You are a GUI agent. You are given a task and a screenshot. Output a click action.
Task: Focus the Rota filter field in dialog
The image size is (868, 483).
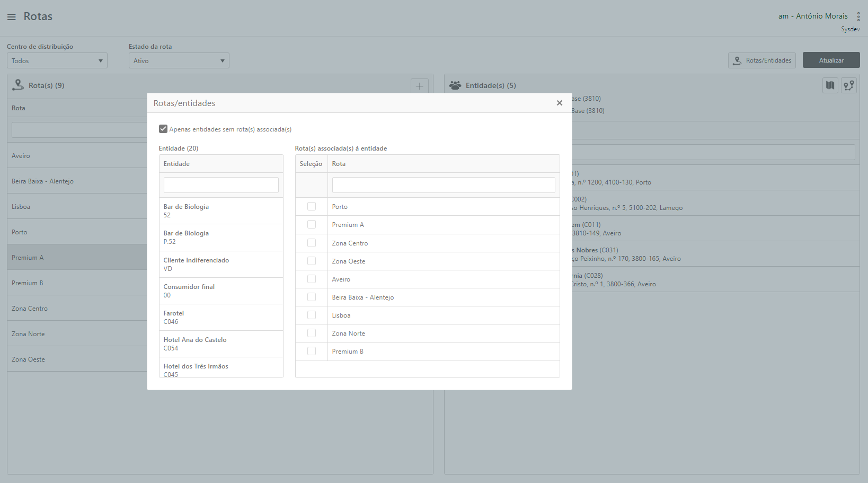[443, 185]
